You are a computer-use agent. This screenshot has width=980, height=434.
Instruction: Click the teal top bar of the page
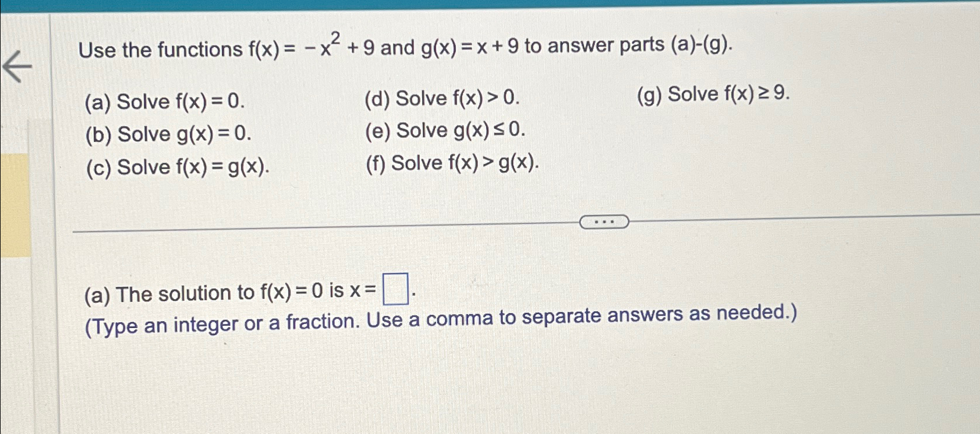pyautogui.click(x=489, y=5)
